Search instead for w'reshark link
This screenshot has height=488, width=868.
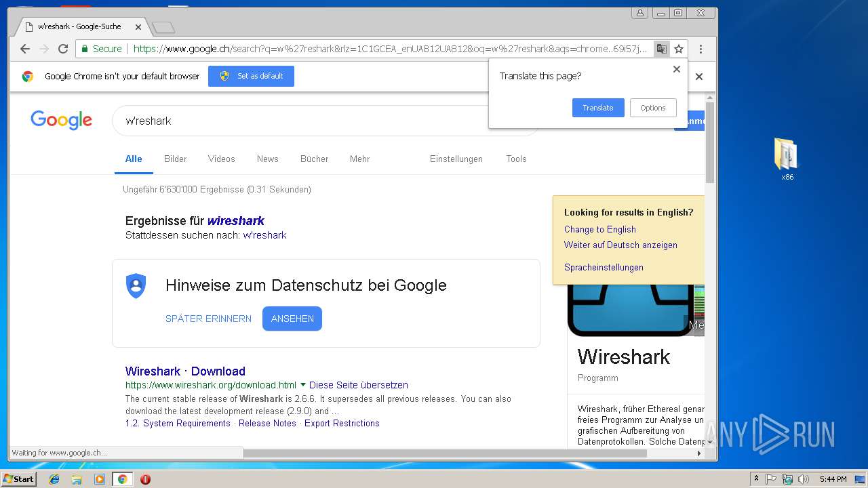264,235
